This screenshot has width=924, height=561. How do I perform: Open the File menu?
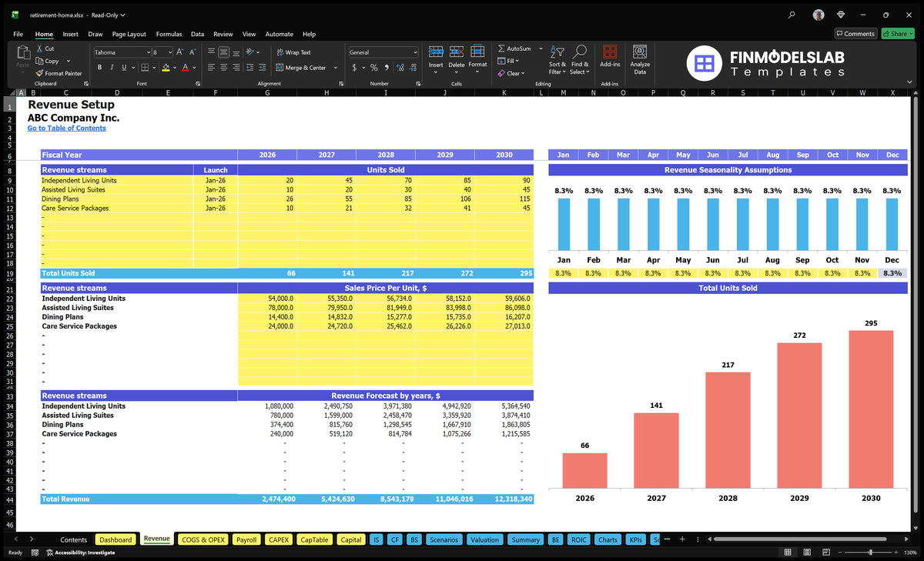coord(18,34)
